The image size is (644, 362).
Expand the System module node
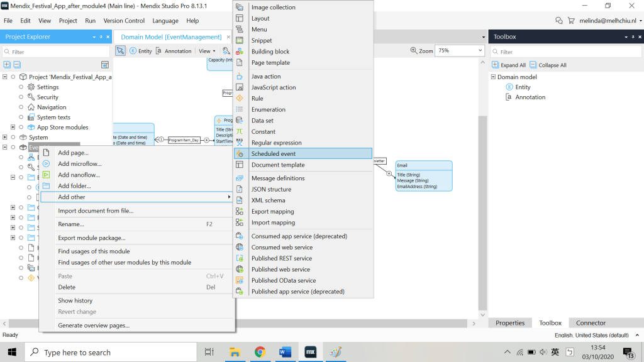point(5,137)
